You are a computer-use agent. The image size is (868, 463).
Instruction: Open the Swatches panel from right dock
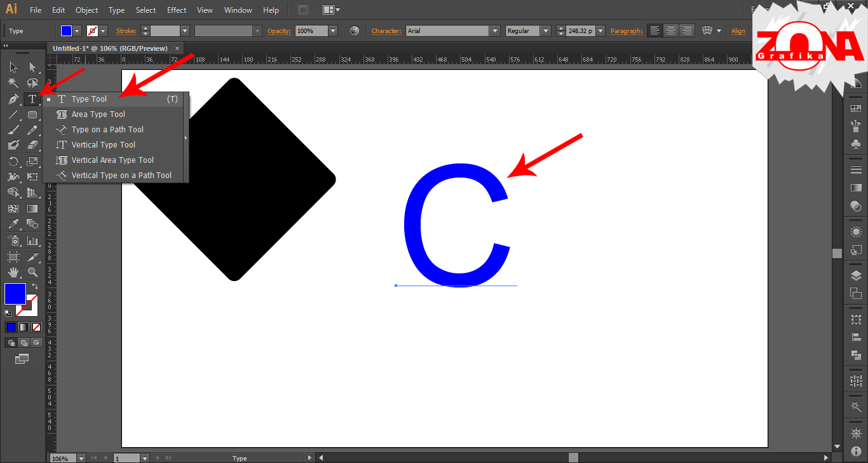click(856, 109)
